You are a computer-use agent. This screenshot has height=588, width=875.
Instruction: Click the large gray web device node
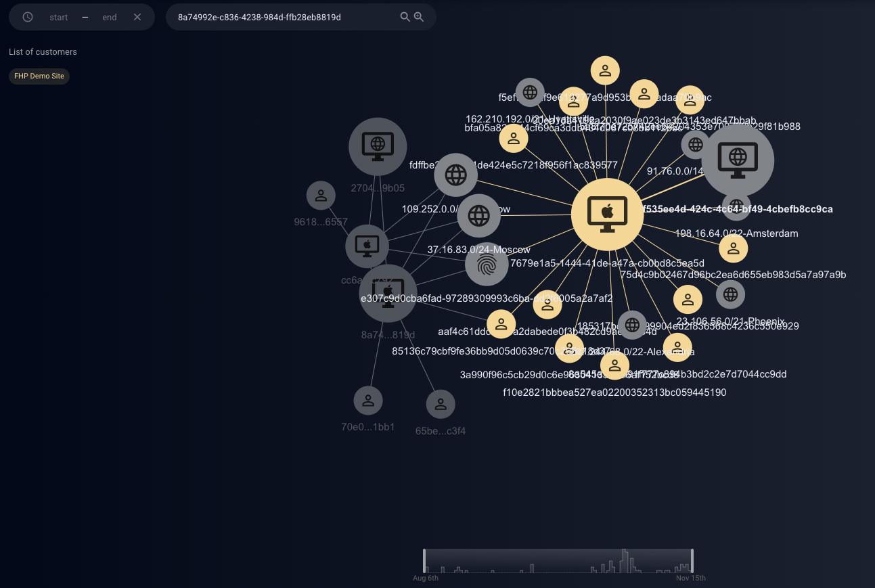737,160
